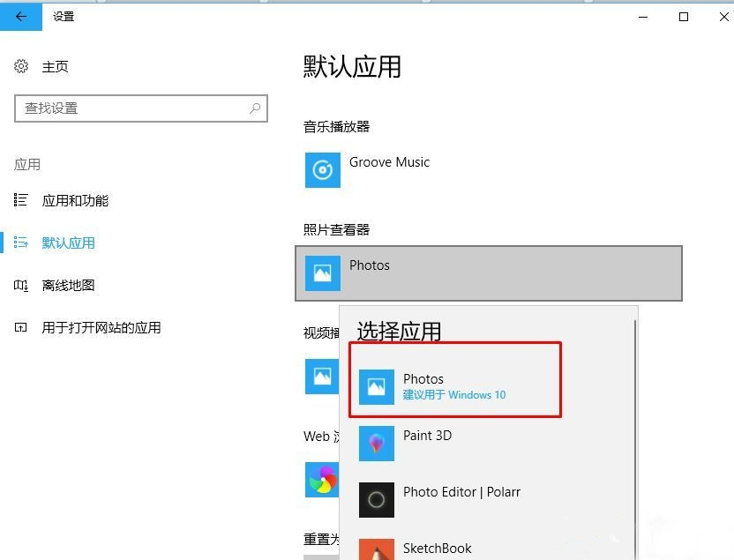Click the search magnifier in 查找设置
The width and height of the screenshot is (734, 560).
(255, 108)
